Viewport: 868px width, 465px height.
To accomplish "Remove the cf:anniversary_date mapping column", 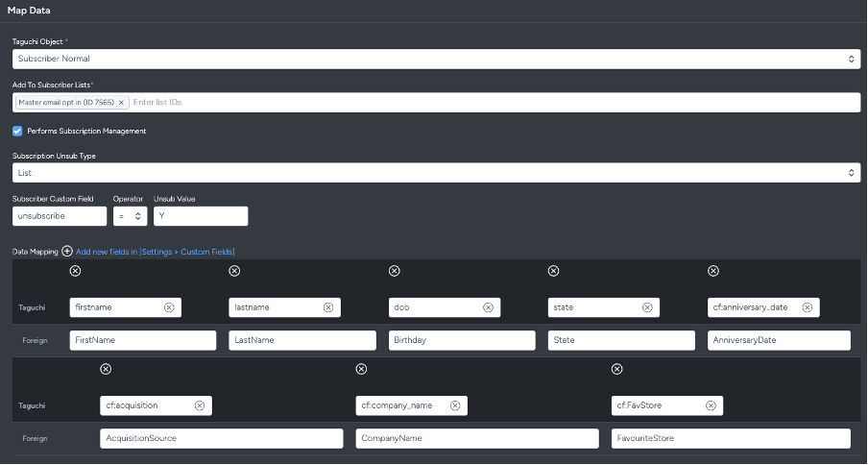I will 712,272.
